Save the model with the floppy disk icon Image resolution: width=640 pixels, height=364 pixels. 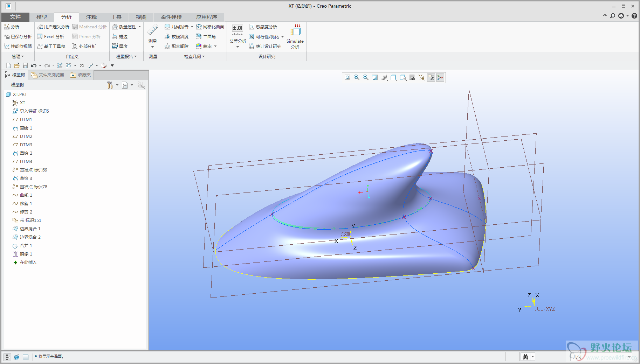click(x=25, y=65)
